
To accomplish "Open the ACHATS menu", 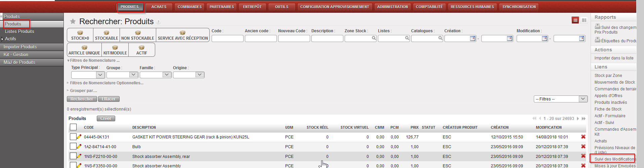I will (x=159, y=7).
